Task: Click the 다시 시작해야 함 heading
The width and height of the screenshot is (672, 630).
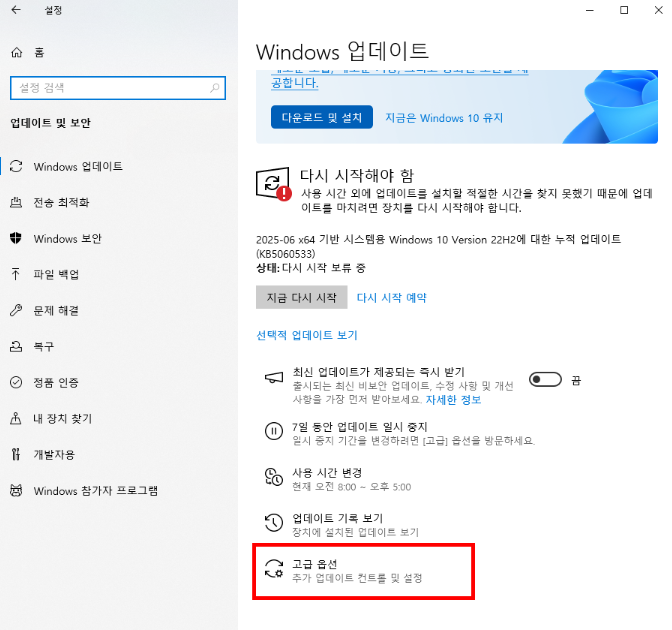Action: [x=357, y=175]
